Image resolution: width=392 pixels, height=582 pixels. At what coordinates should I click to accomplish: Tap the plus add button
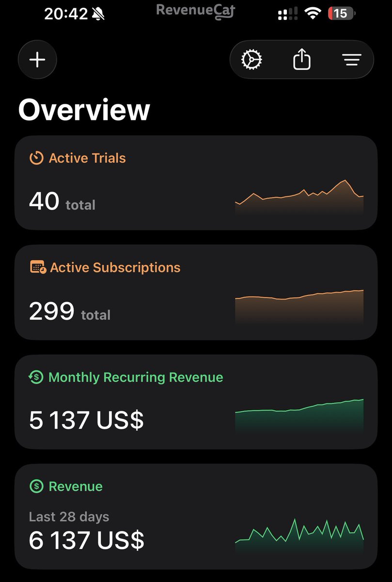[37, 60]
